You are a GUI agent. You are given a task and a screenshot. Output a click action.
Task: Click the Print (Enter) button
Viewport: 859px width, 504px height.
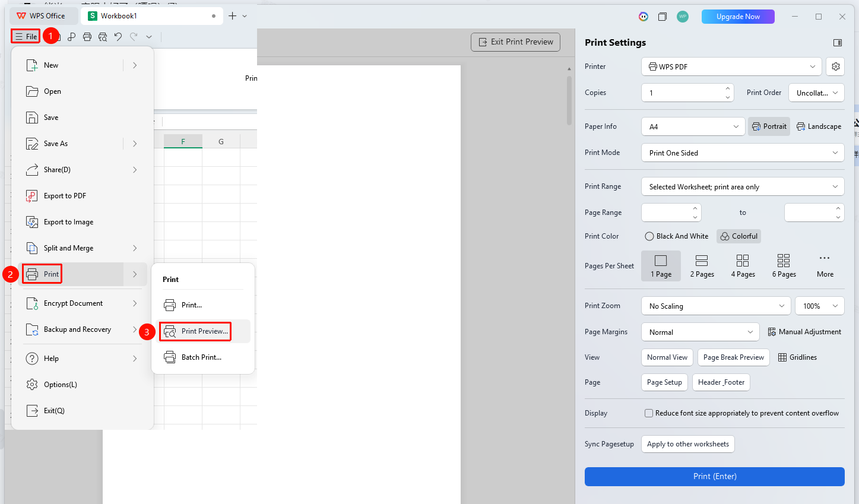click(714, 477)
